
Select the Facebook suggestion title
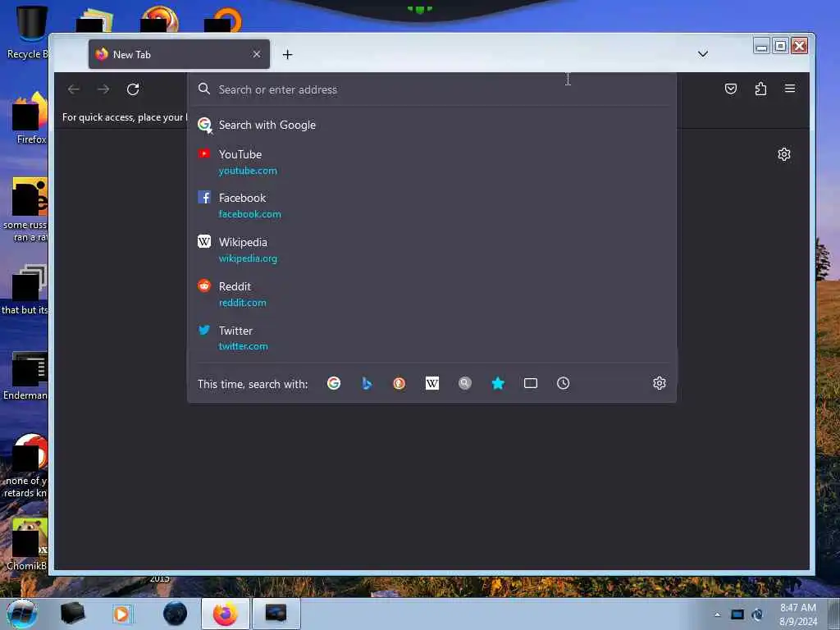coord(242,198)
